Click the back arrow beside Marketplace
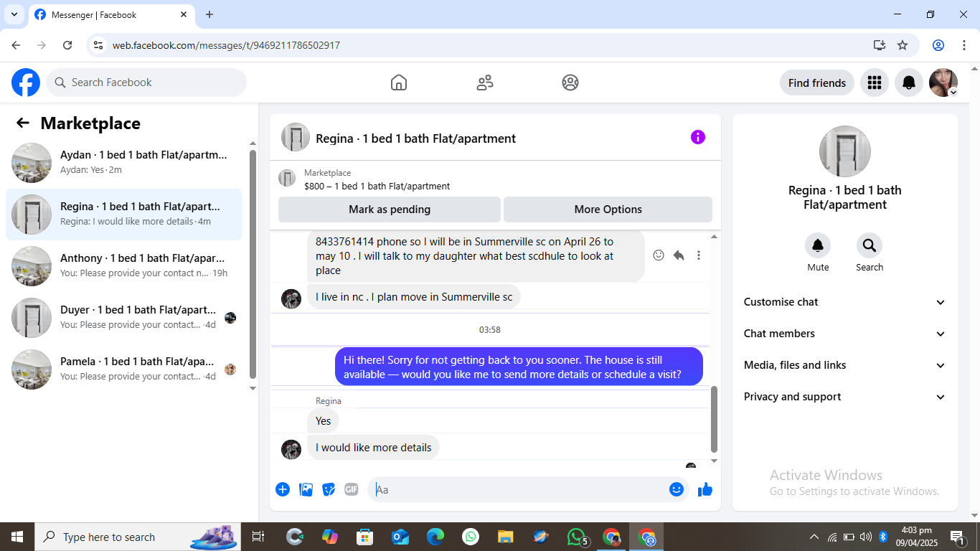Image resolution: width=980 pixels, height=551 pixels. tap(23, 123)
